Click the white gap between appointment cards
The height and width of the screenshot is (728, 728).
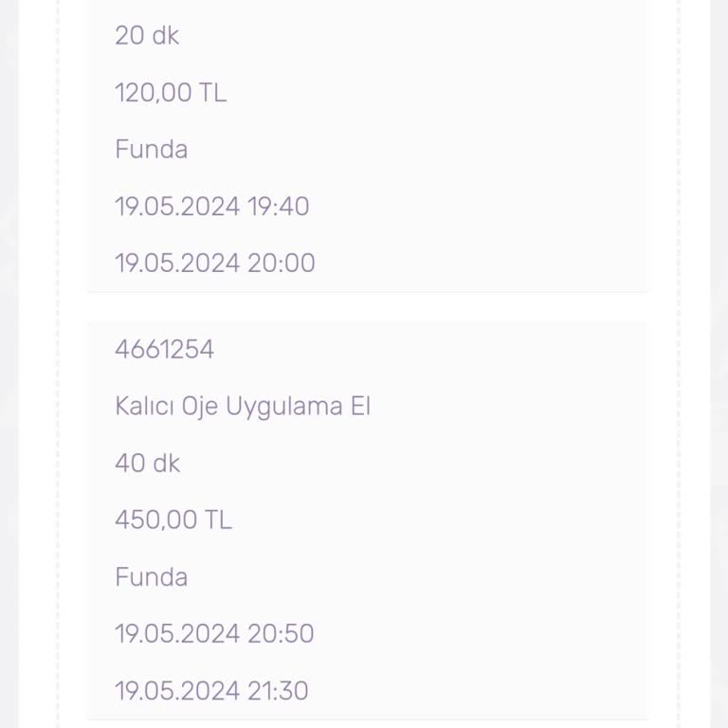click(x=368, y=307)
